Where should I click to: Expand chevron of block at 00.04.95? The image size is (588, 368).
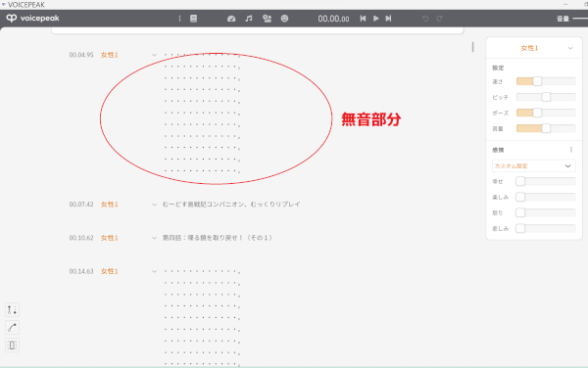[x=154, y=55]
